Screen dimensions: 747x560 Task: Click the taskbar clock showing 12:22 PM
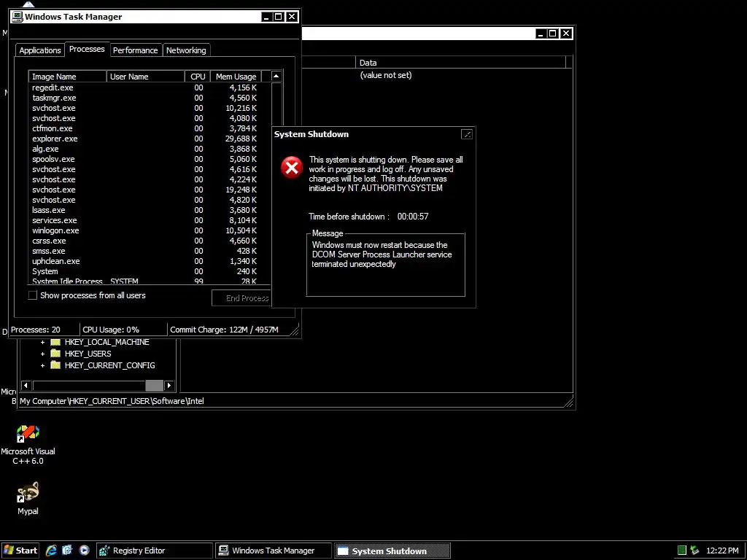click(x=722, y=551)
